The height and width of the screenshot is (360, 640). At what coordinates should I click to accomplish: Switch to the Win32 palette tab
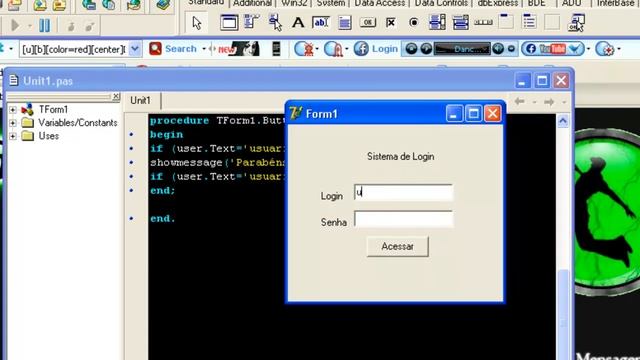click(294, 3)
